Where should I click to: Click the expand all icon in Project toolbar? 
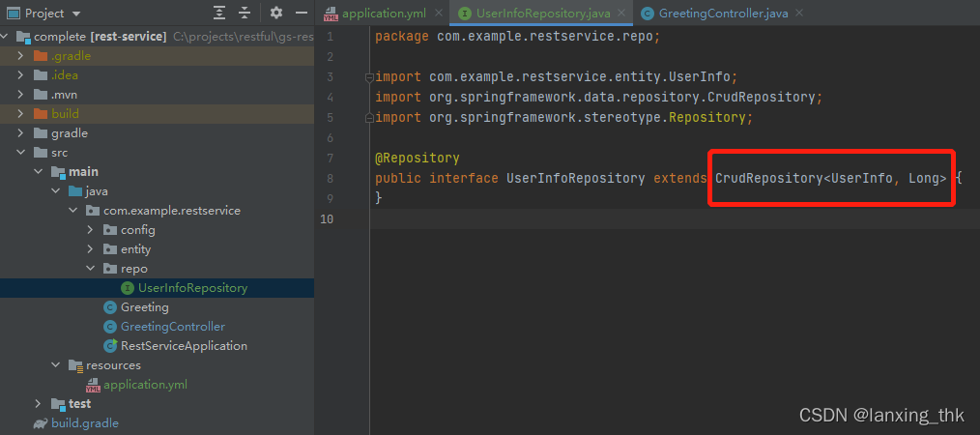tap(218, 14)
